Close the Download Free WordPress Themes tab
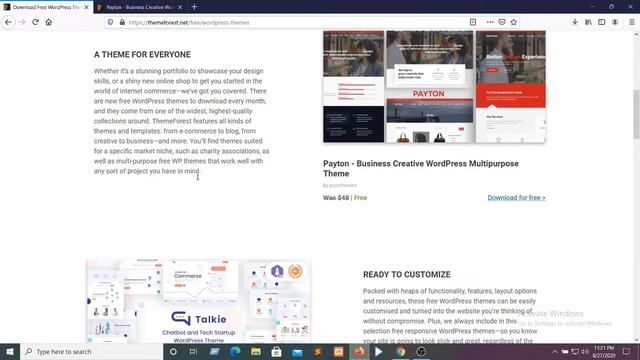 click(x=87, y=7)
